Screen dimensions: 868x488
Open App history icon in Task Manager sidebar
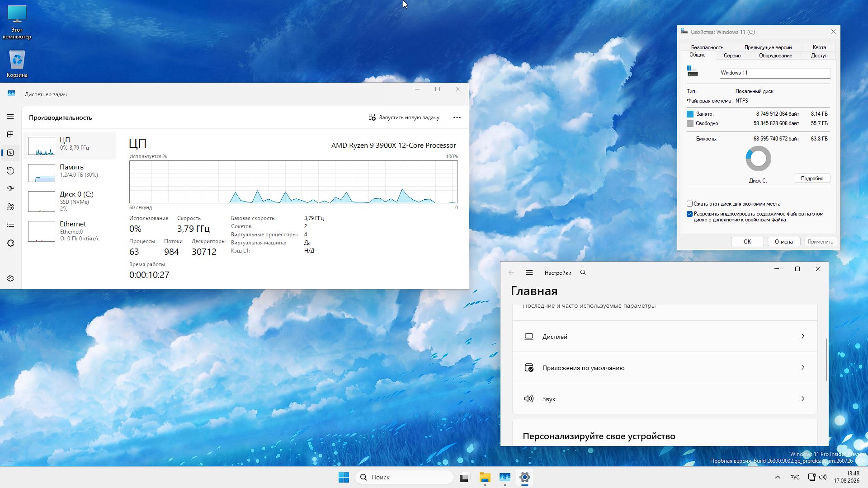pyautogui.click(x=10, y=171)
